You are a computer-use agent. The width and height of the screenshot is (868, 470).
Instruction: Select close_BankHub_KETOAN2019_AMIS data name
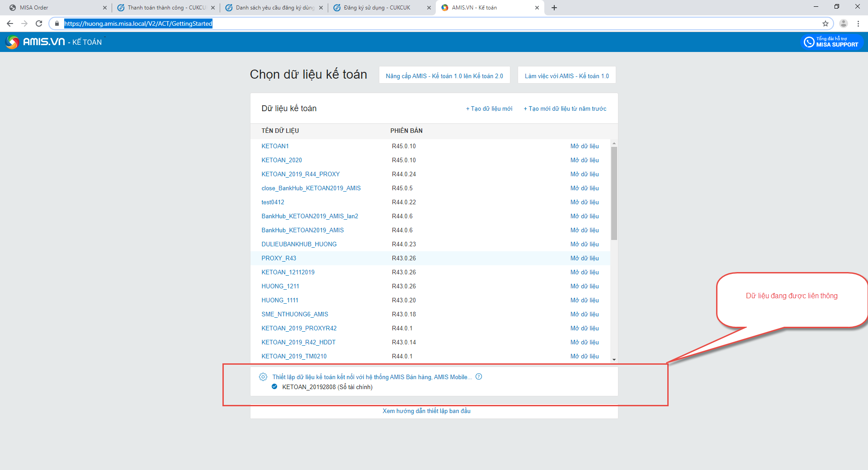311,188
